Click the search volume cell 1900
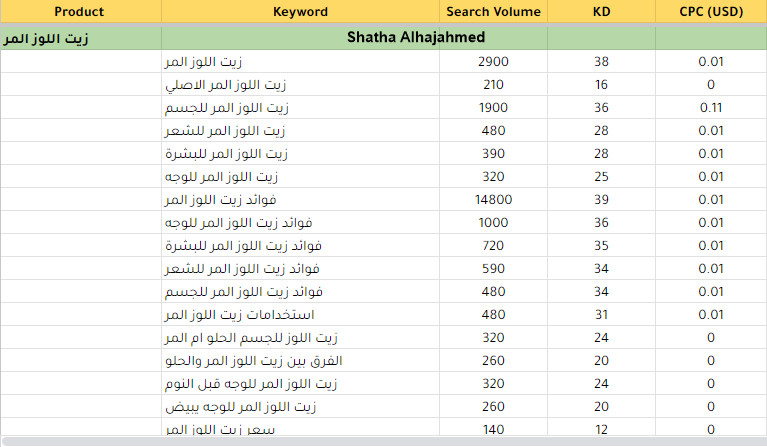The width and height of the screenshot is (767, 447). tap(493, 107)
